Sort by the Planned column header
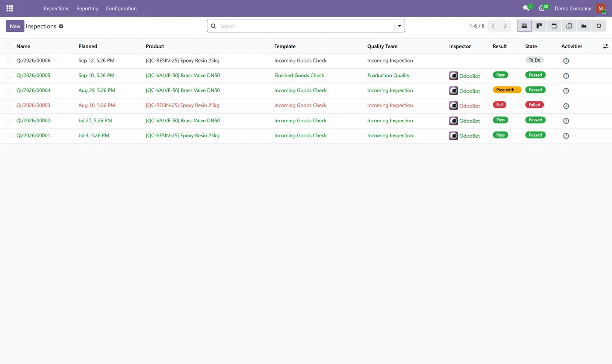Image resolution: width=612 pixels, height=364 pixels. (88, 46)
